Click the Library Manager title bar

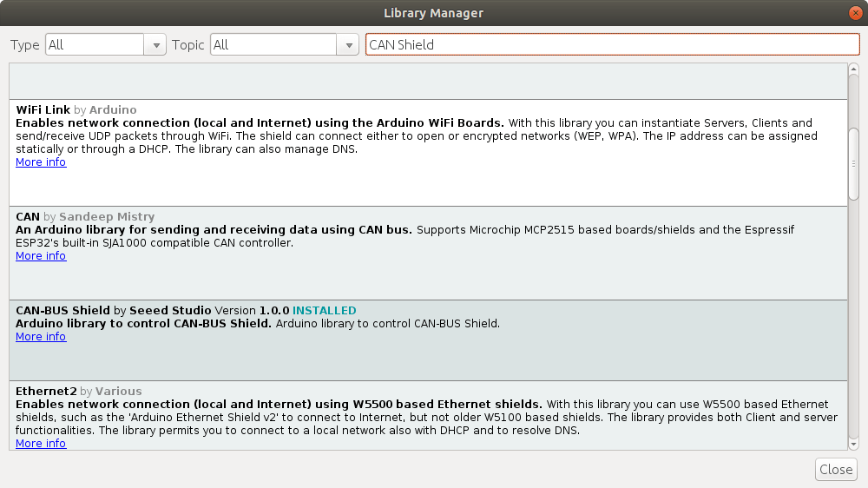434,13
